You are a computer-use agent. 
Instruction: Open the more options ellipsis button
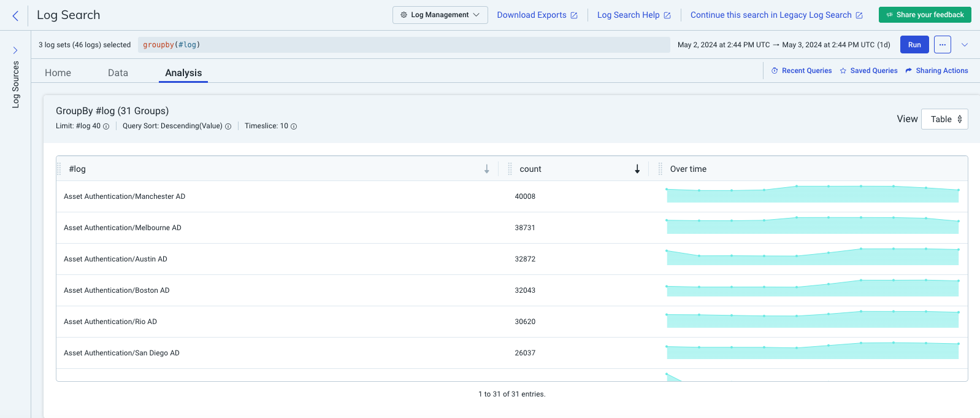943,45
